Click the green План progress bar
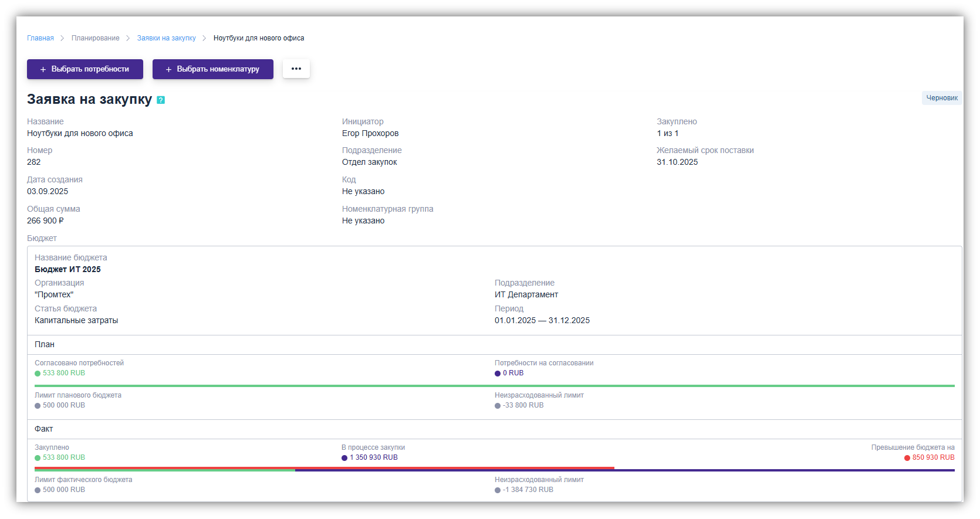The image size is (980, 519). coord(494,386)
